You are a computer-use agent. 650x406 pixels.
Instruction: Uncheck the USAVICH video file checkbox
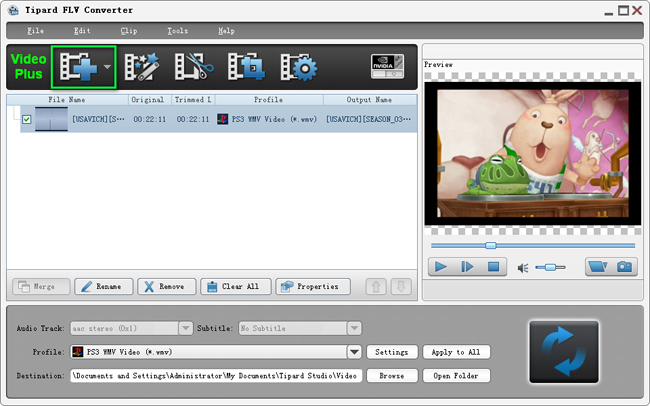pos(27,119)
